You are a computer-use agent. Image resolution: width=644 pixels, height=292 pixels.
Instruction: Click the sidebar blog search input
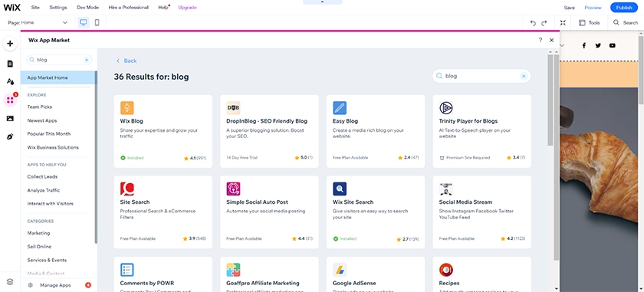coord(59,60)
